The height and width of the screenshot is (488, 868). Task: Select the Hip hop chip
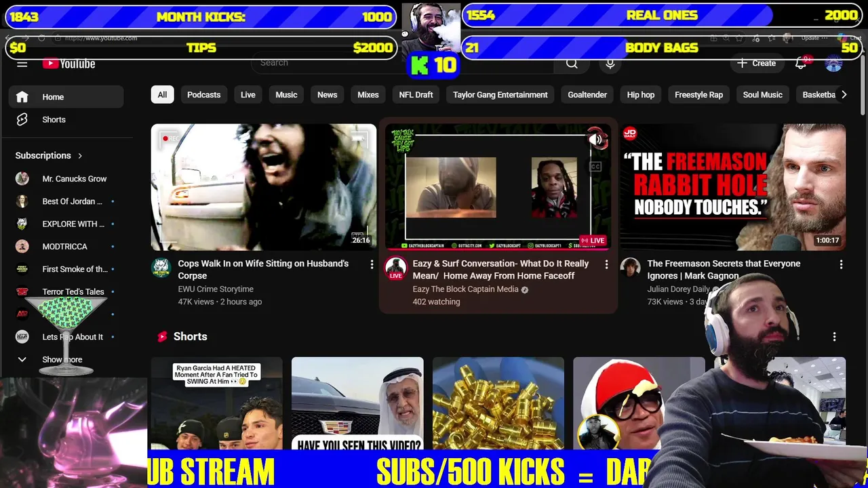click(x=641, y=95)
